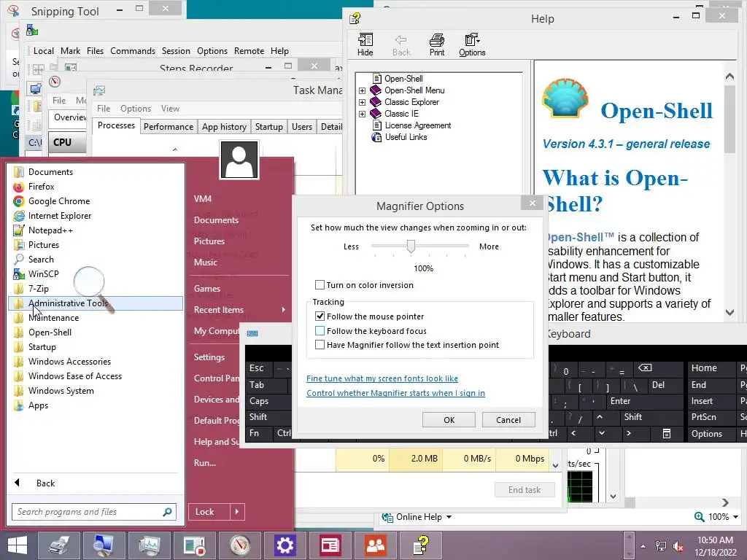Viewport: 747px width, 560px height.
Task: Switch to Task Manager via taskbar icon
Action: 149,545
